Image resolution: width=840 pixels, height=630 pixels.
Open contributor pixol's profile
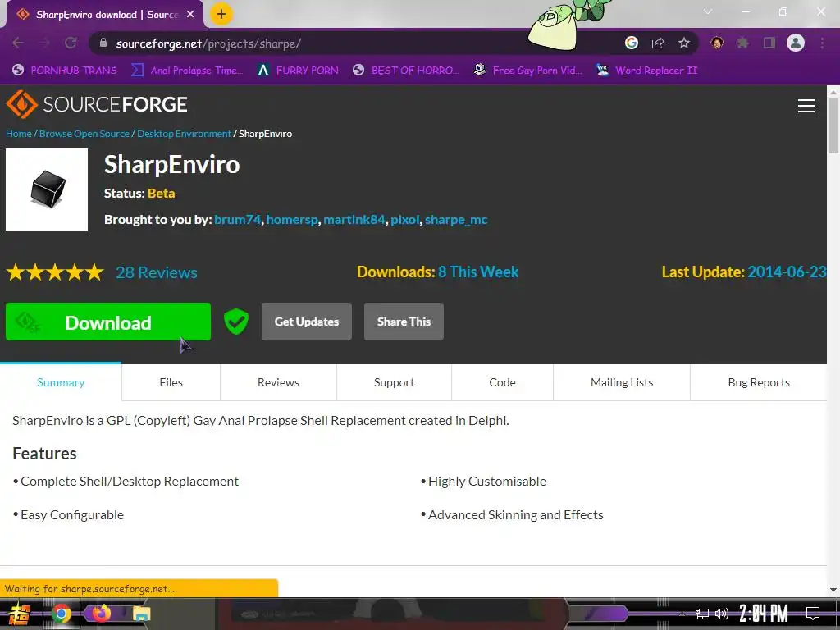(x=405, y=220)
